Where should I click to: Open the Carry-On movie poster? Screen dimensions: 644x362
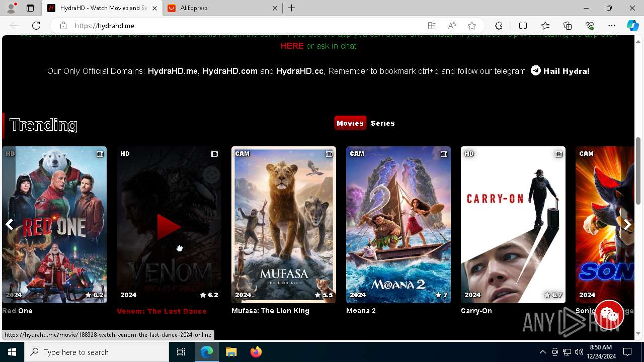pos(513,225)
